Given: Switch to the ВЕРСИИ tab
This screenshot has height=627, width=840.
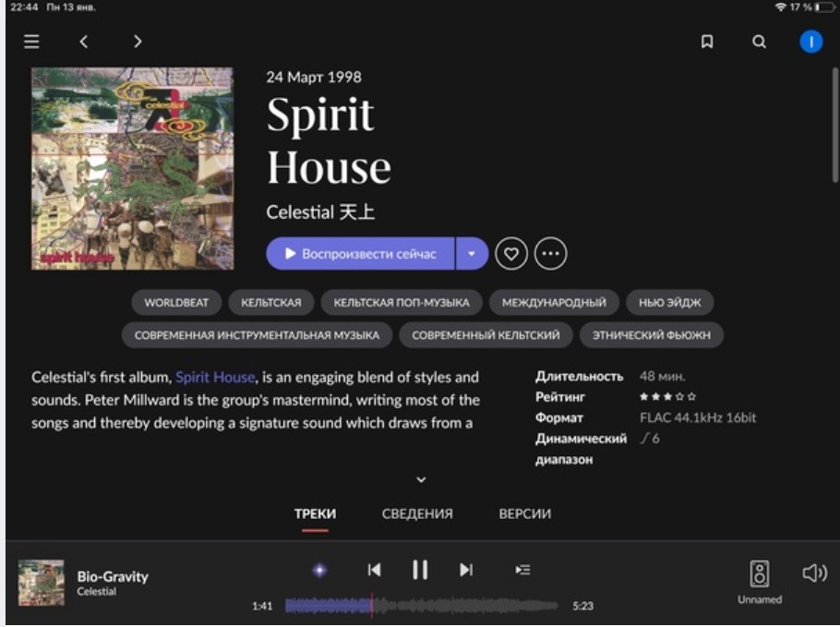Looking at the screenshot, I should click(525, 514).
